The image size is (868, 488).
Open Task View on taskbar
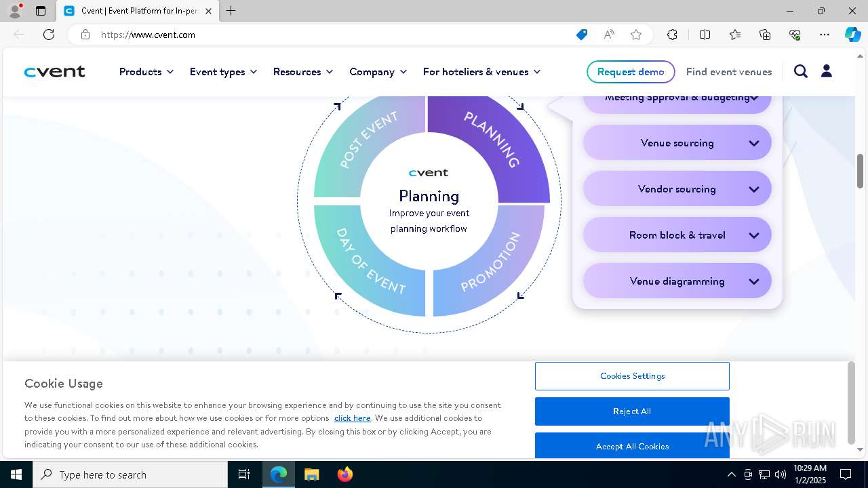tap(244, 474)
